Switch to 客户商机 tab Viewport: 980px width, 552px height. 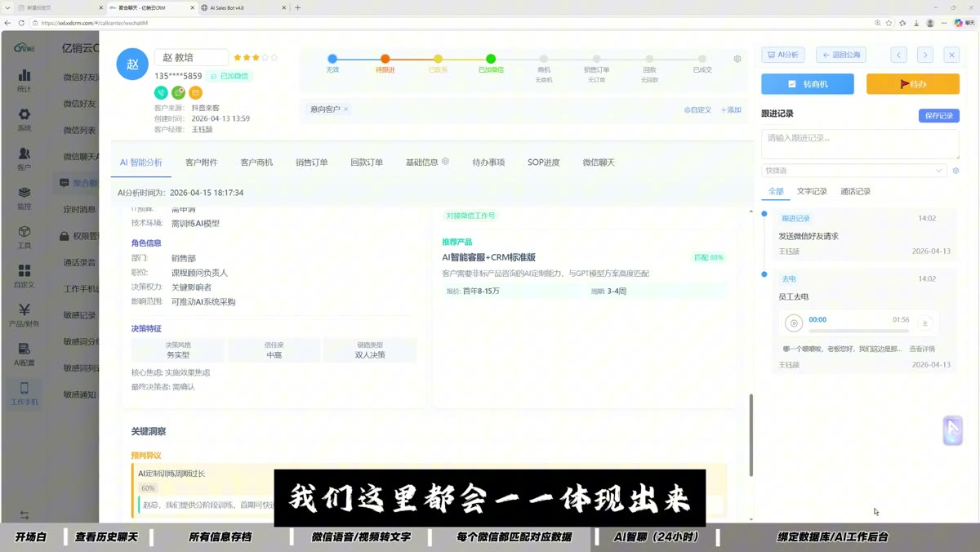(x=256, y=162)
